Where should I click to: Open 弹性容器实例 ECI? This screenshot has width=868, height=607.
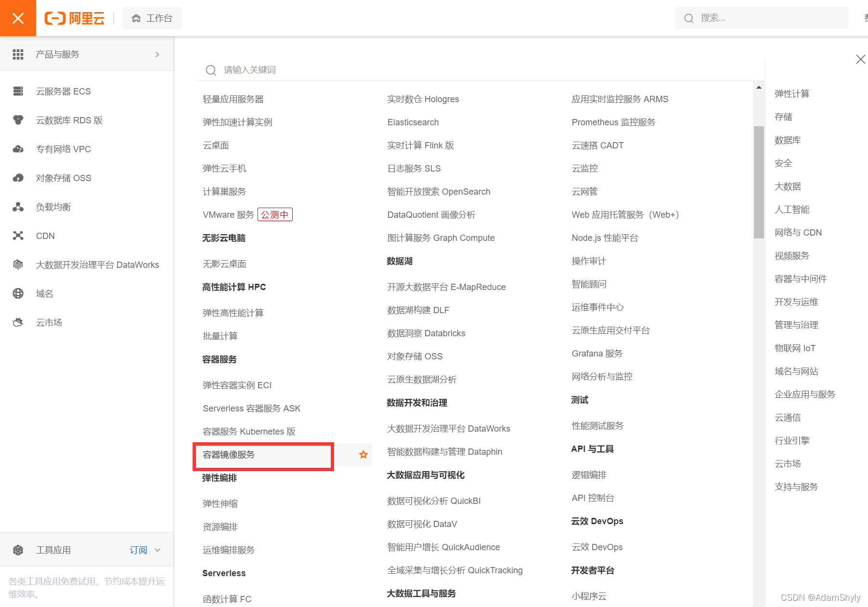(x=237, y=385)
